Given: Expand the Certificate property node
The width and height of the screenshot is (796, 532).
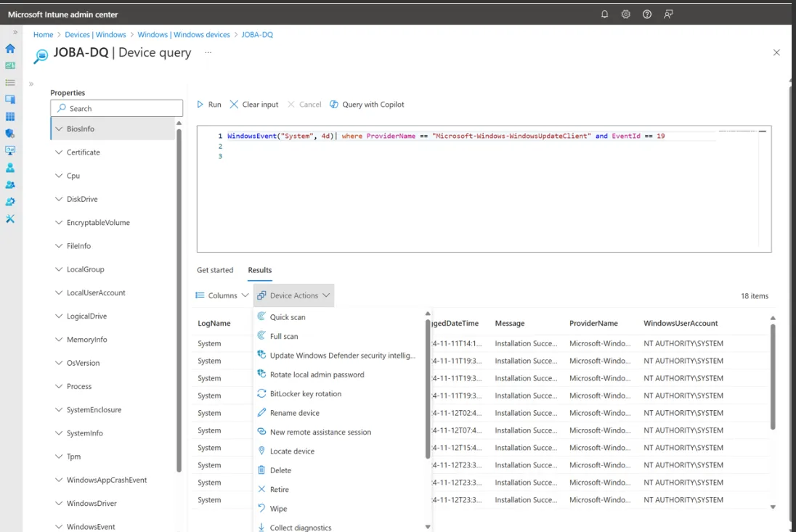Looking at the screenshot, I should (83, 152).
